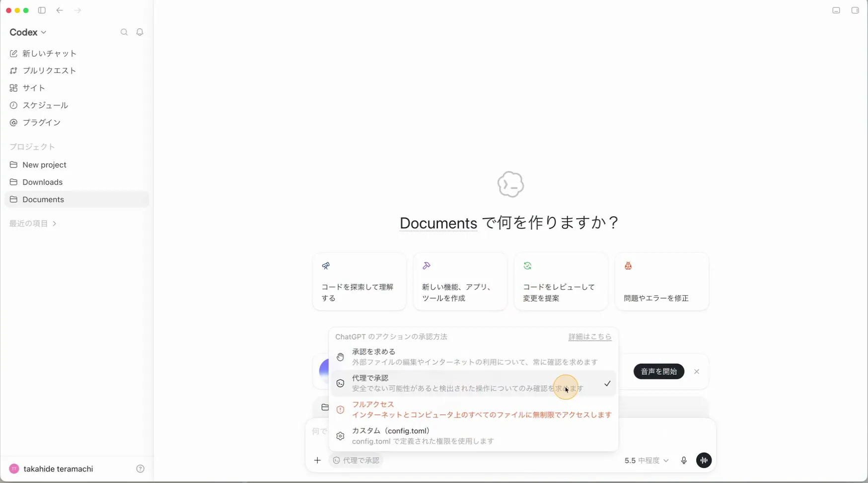Click 音声を開始 button
The image size is (868, 483).
click(x=659, y=372)
